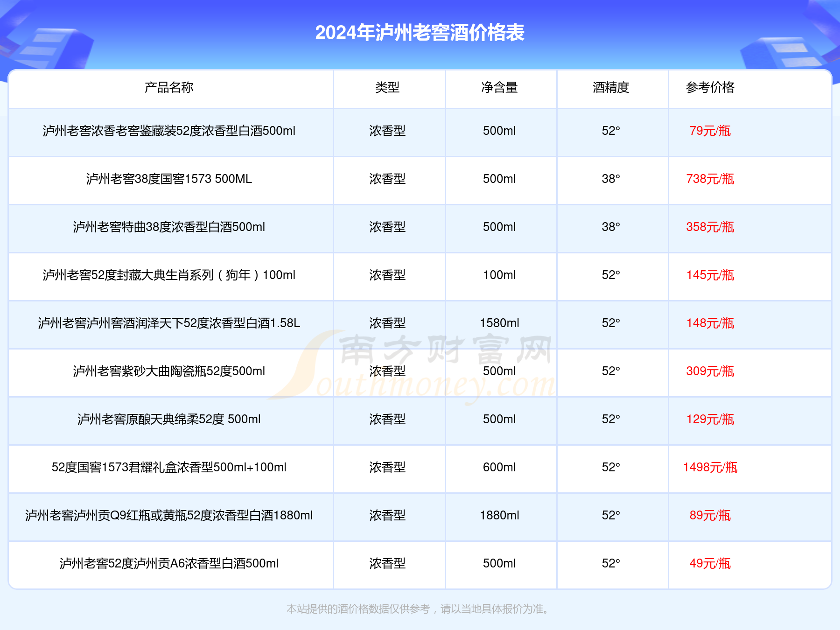Click the price 358元/瓶

click(x=710, y=227)
